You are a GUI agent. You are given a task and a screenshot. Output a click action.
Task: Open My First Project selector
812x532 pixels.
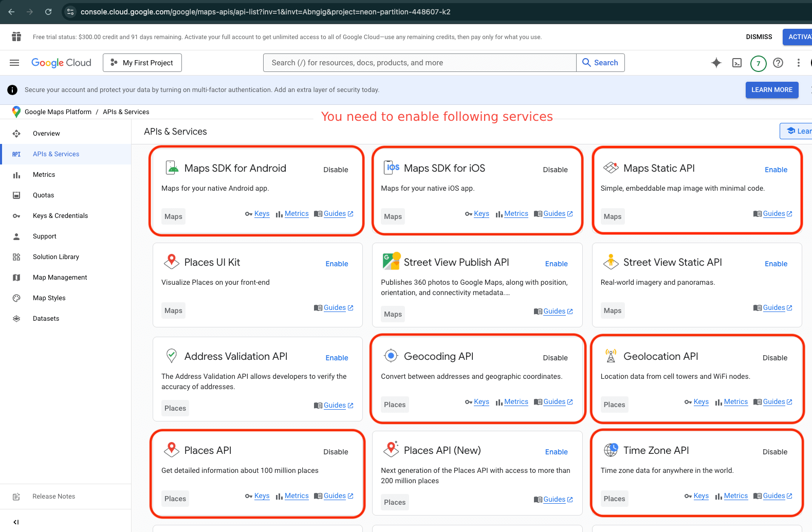[x=142, y=63]
